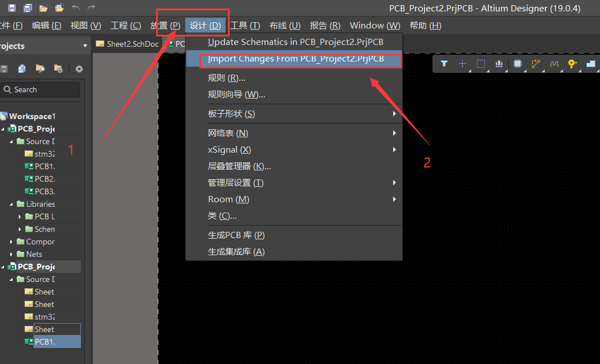Choose Update Schematics in PCB_Project2.PrjPCB

294,42
